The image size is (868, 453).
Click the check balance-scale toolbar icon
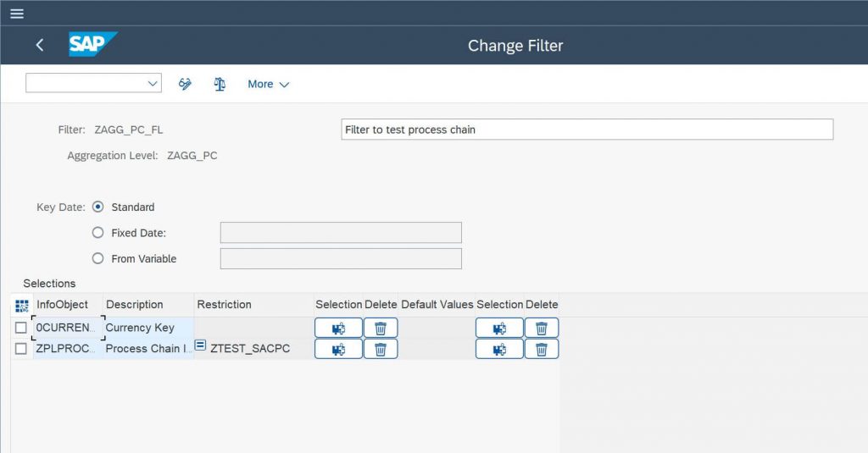tap(220, 84)
